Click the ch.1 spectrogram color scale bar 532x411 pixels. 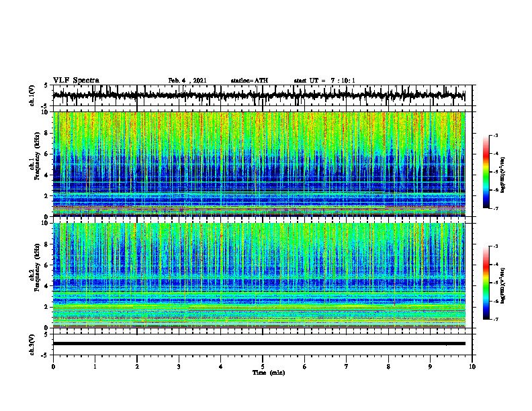point(486,172)
